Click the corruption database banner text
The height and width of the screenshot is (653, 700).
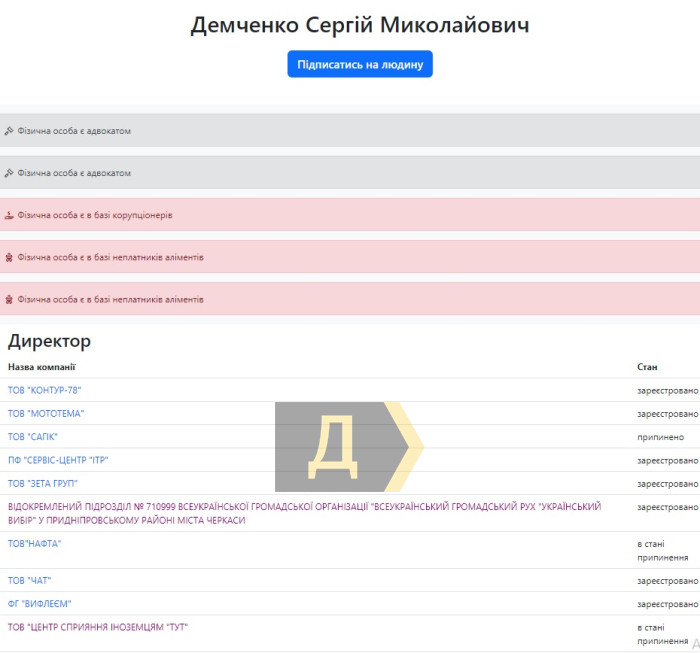pyautogui.click(x=95, y=215)
